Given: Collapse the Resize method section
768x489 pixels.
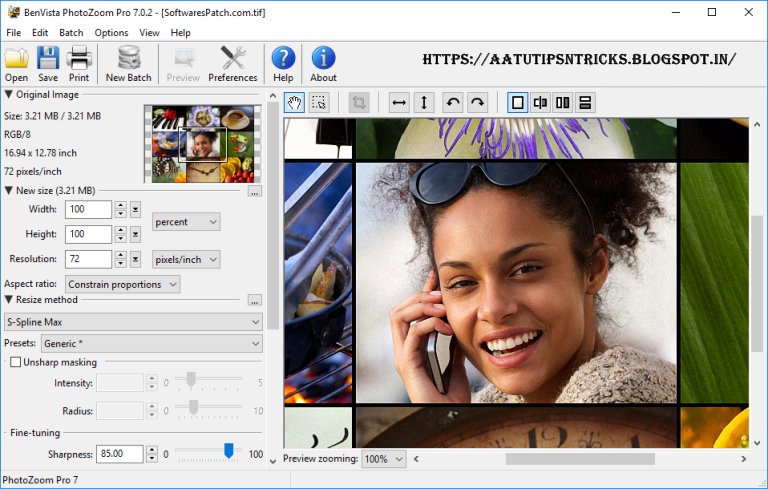Looking at the screenshot, I should coord(8,299).
